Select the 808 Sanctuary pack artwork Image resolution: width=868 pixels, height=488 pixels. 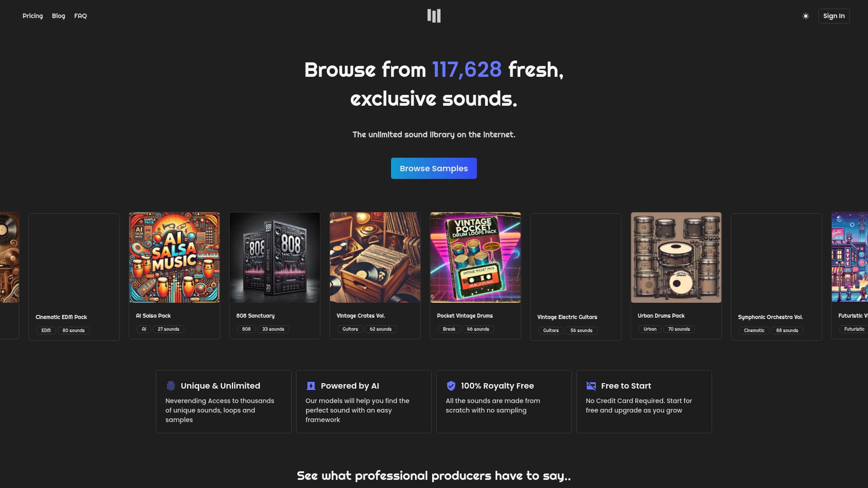[275, 258]
